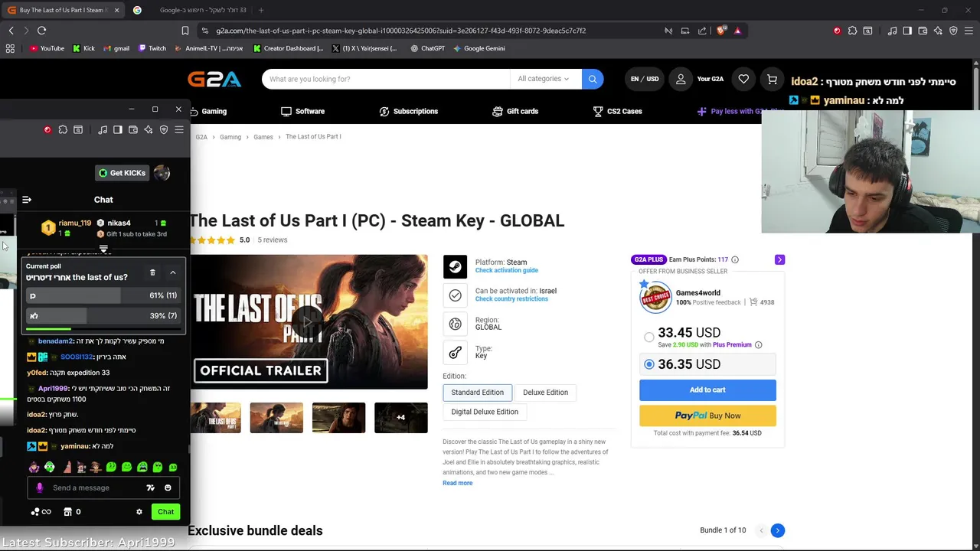Toggle the sidebar panel icon in main toolbar
This screenshot has width=980, height=551.
(x=907, y=31)
